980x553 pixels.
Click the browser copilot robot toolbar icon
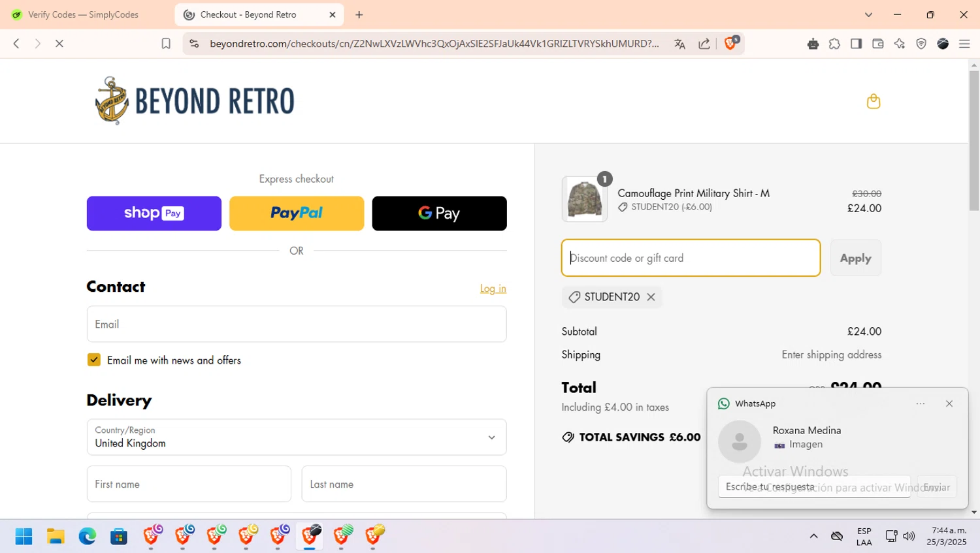coord(813,44)
